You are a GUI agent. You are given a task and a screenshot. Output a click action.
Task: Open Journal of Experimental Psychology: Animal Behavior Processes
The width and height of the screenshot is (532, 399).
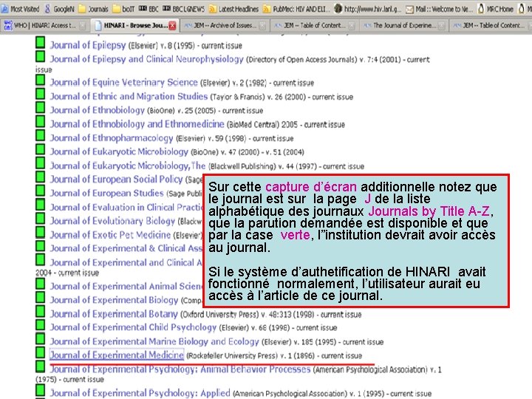pyautogui.click(x=180, y=369)
